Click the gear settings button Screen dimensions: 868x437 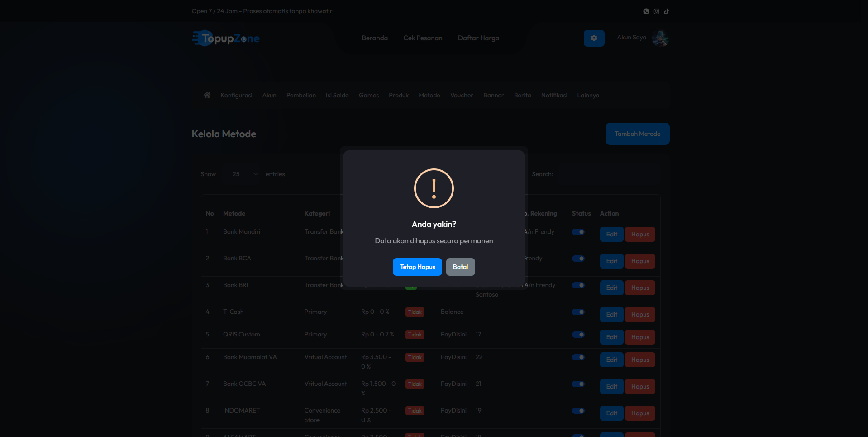tap(594, 38)
